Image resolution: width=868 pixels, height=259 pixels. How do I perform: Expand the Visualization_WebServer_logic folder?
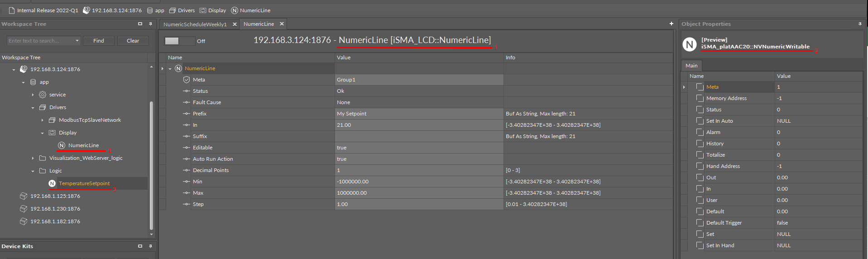coord(33,158)
